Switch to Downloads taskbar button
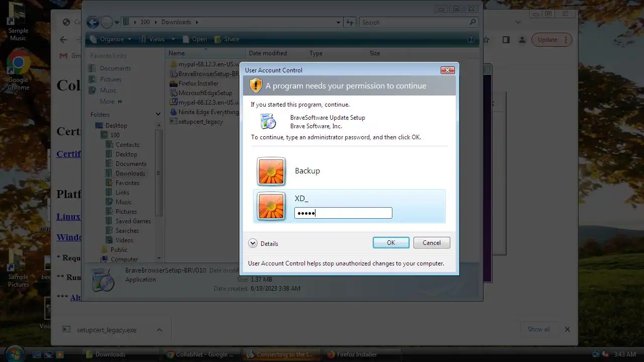The height and width of the screenshot is (362, 644). [121, 354]
